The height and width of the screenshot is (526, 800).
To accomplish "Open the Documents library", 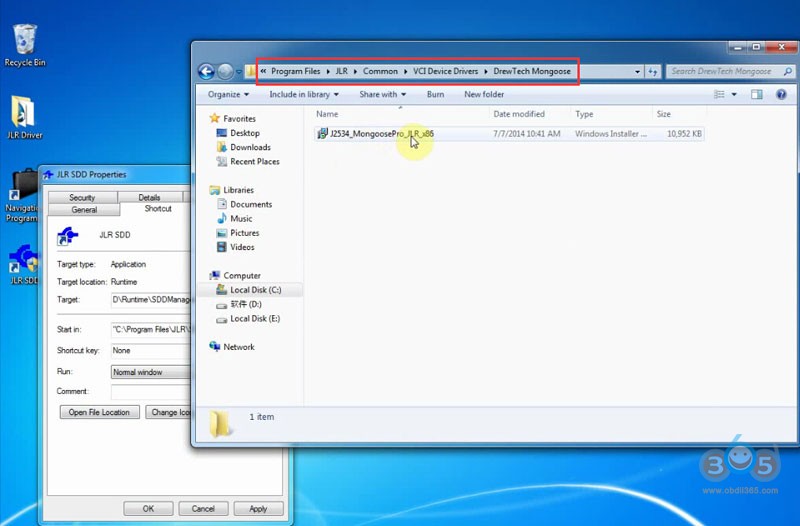I will pyautogui.click(x=251, y=204).
